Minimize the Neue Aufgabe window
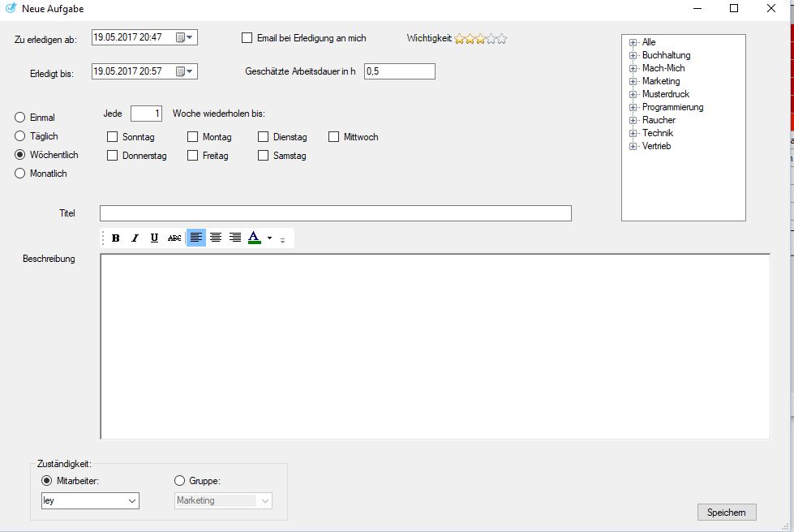Screen dimensions: 794x532 pos(697,8)
